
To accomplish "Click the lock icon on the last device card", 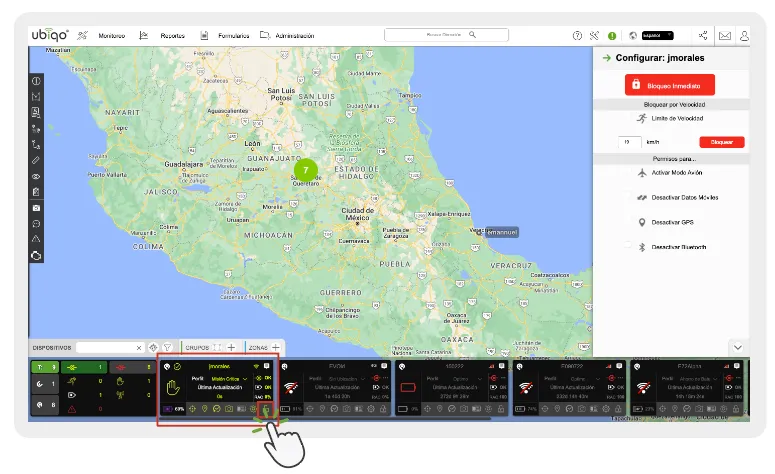I will (736, 409).
